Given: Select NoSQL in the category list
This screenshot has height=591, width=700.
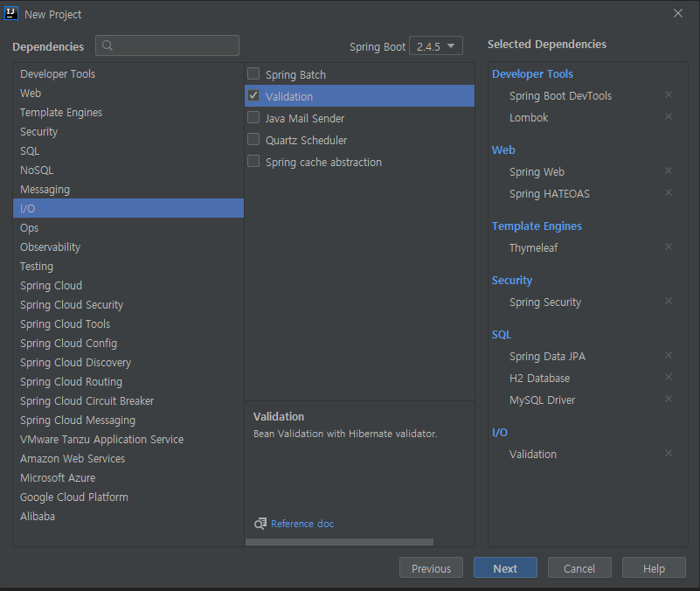Looking at the screenshot, I should (128, 170).
